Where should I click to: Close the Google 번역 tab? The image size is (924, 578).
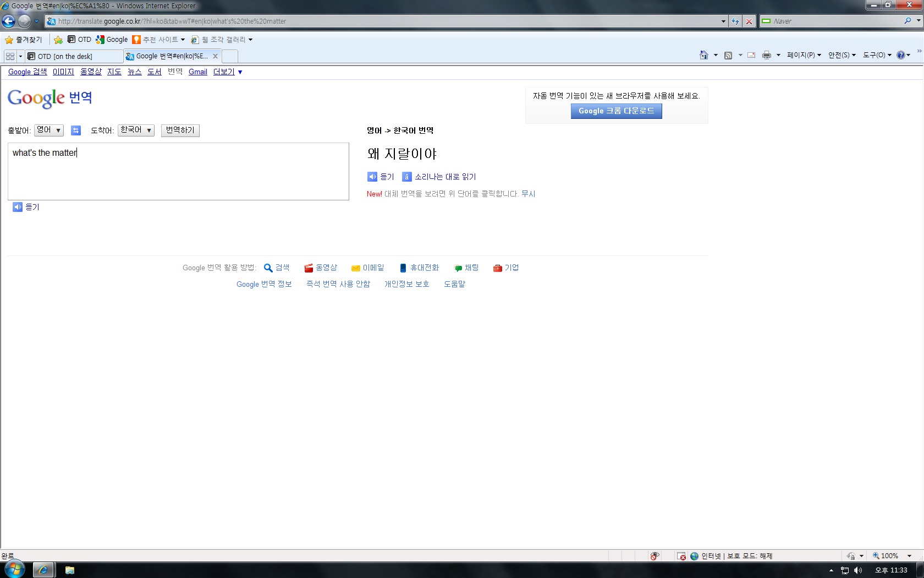[215, 56]
